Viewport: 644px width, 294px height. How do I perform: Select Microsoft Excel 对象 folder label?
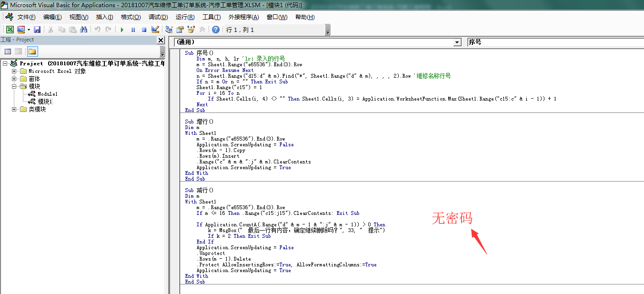tap(57, 71)
